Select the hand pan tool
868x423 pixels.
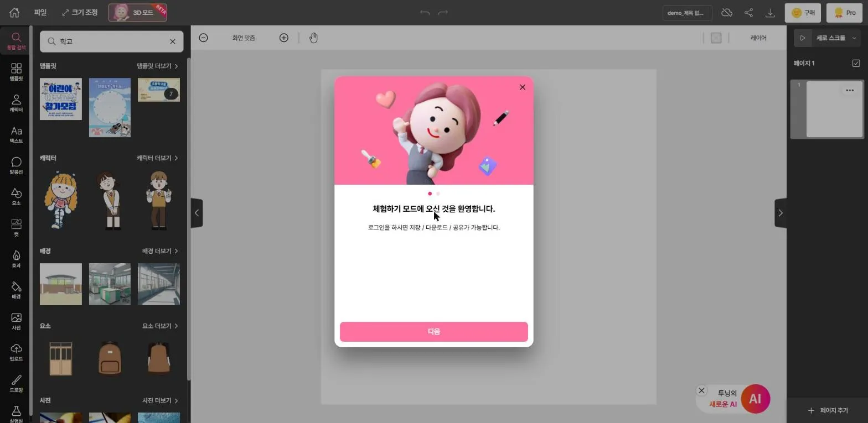coord(313,38)
